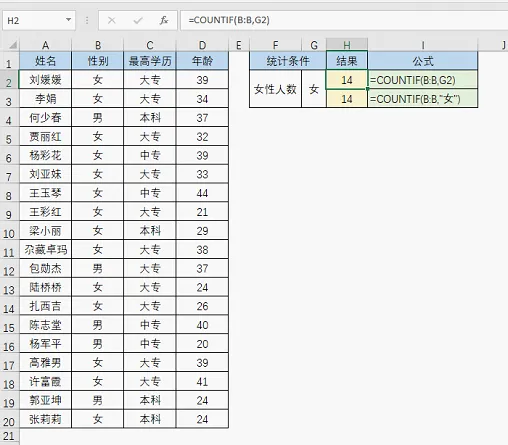Select the cell containing 梁小丽
Image resolution: width=508 pixels, height=445 pixels.
coord(46,230)
